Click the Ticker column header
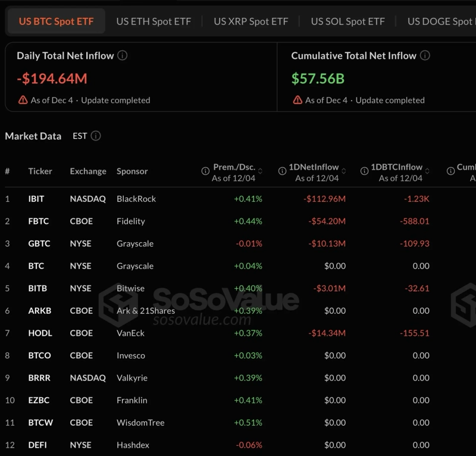Image resolution: width=476 pixels, height=456 pixels. 40,171
